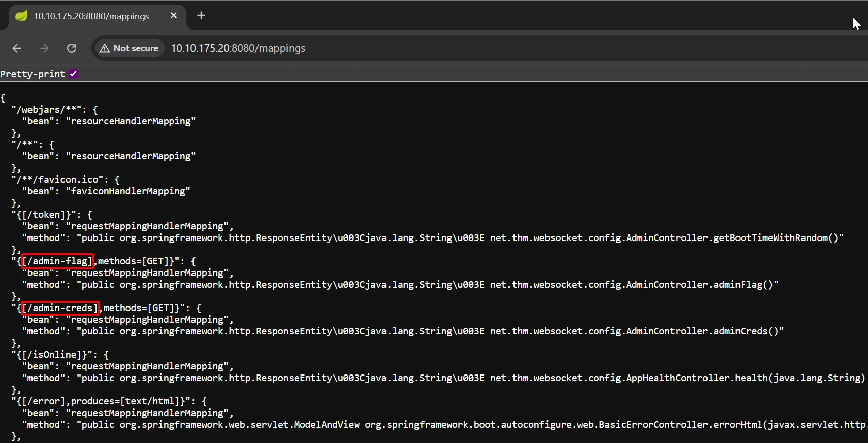The width and height of the screenshot is (868, 443).
Task: Focus the address bar URL text
Action: 238,48
